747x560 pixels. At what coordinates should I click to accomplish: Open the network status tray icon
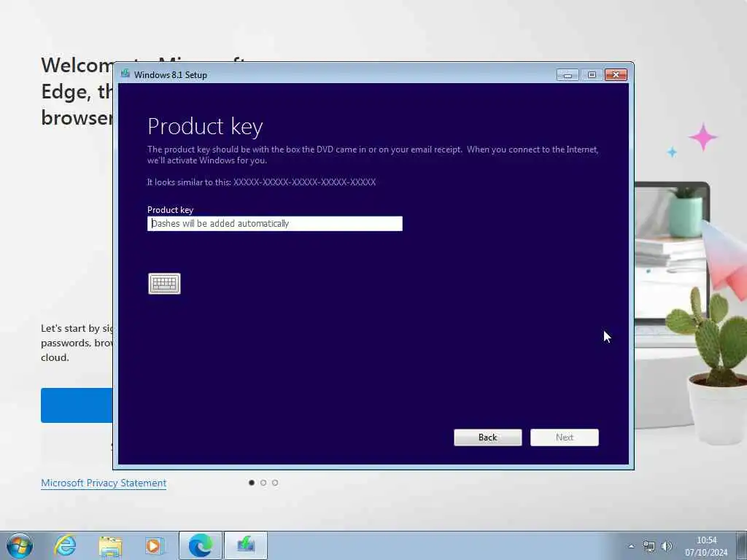click(649, 546)
